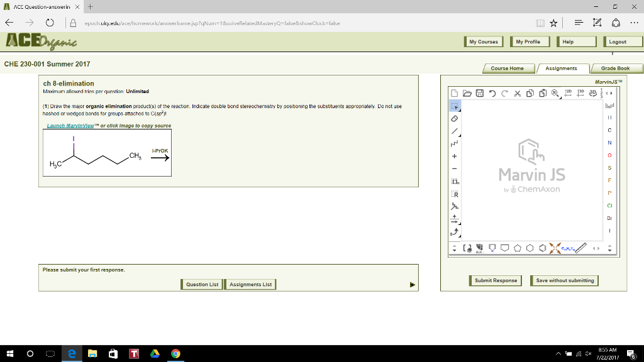Screen dimensions: 644x362
Task: Select the reaction arrow tool
Action: [x=455, y=217]
